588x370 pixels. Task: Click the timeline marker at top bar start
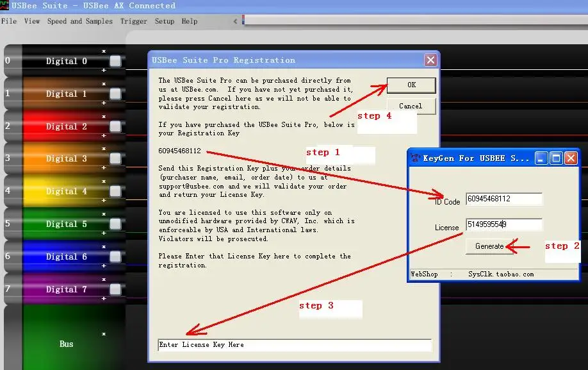pyautogui.click(x=243, y=19)
